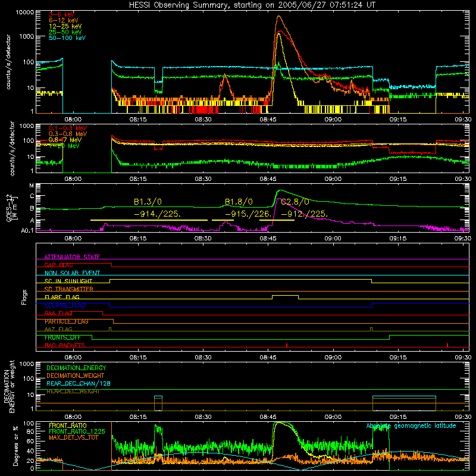
Task: Click the raised segment of the FLARE_FLAG line
Action: tap(286, 295)
